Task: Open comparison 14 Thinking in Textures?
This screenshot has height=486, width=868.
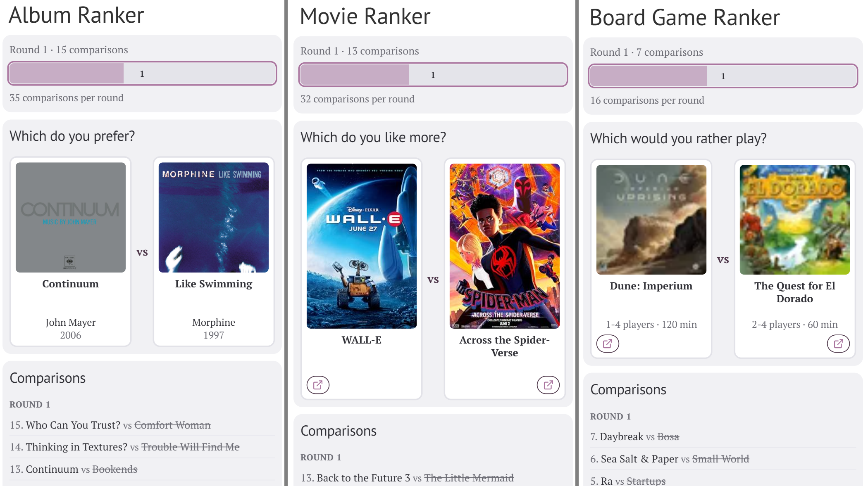Action: tap(142, 447)
